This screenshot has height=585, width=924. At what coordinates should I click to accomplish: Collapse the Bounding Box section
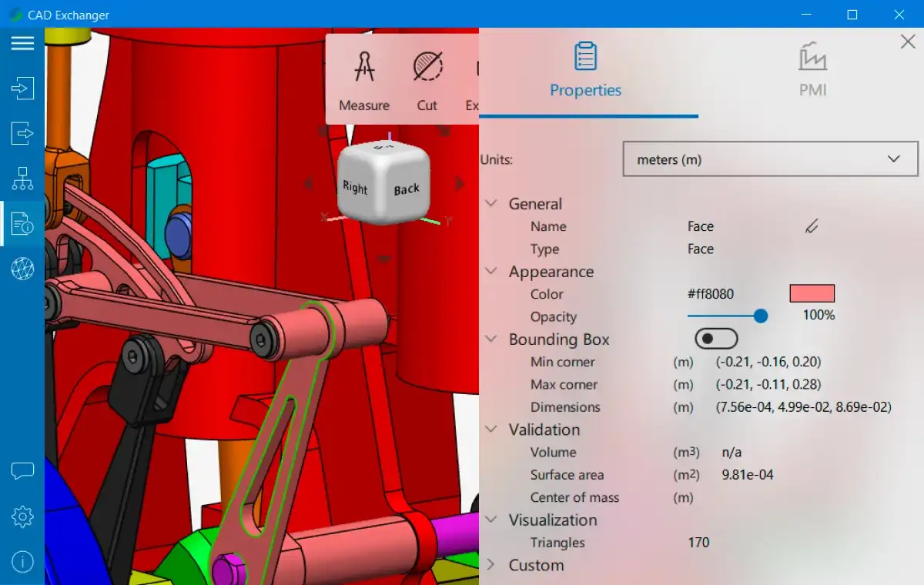point(490,339)
